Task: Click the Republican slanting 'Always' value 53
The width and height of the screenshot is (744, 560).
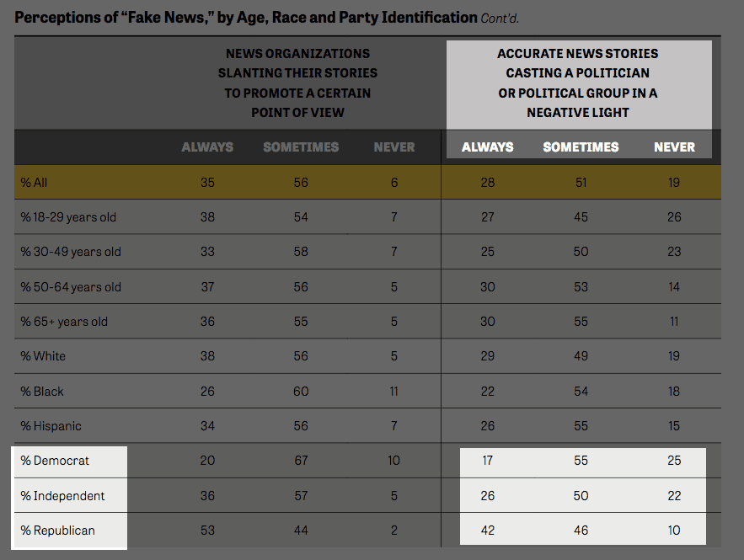Action: [x=207, y=531]
